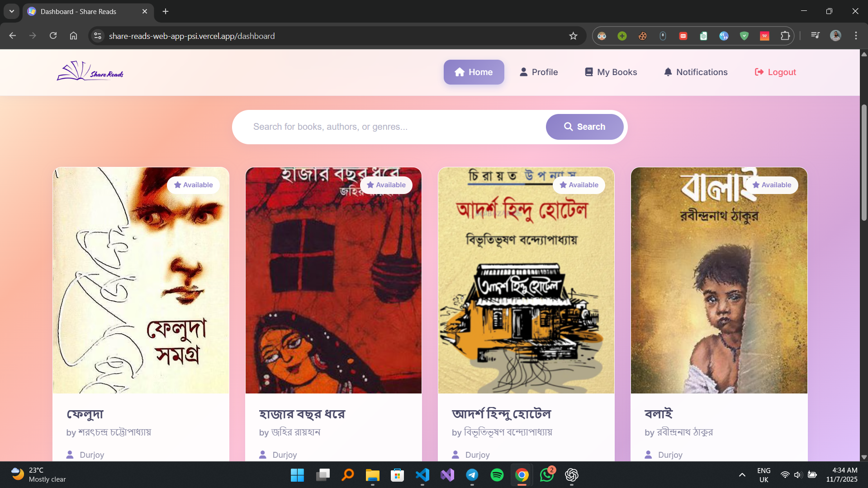Click the Home house icon in navigation
Image resolution: width=868 pixels, height=488 pixels.
tap(460, 72)
